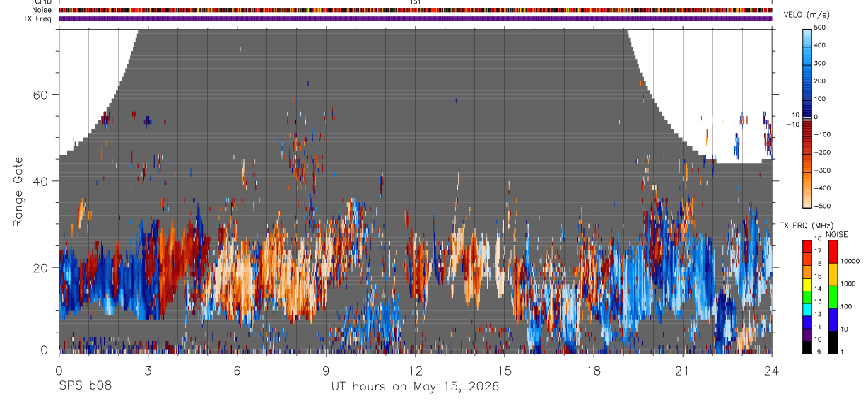The height and width of the screenshot is (401, 868).
Task: Click the 'Noise' row label
Action: coord(42,10)
